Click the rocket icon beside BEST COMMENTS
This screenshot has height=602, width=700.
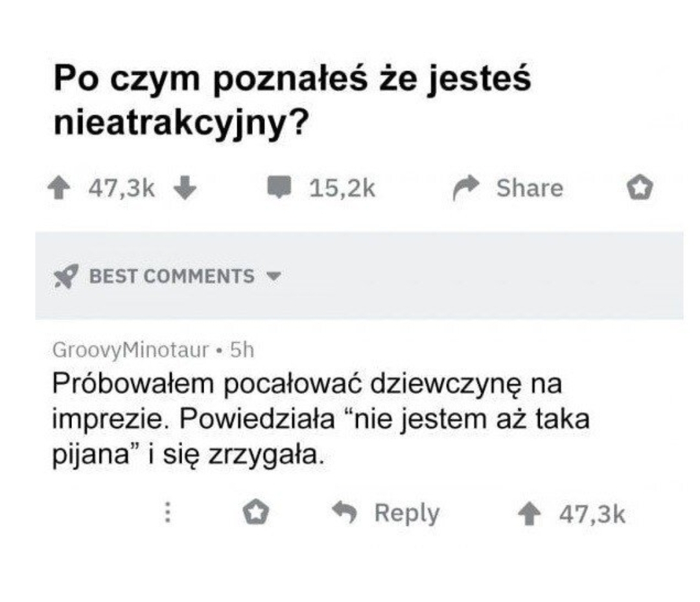click(x=65, y=277)
